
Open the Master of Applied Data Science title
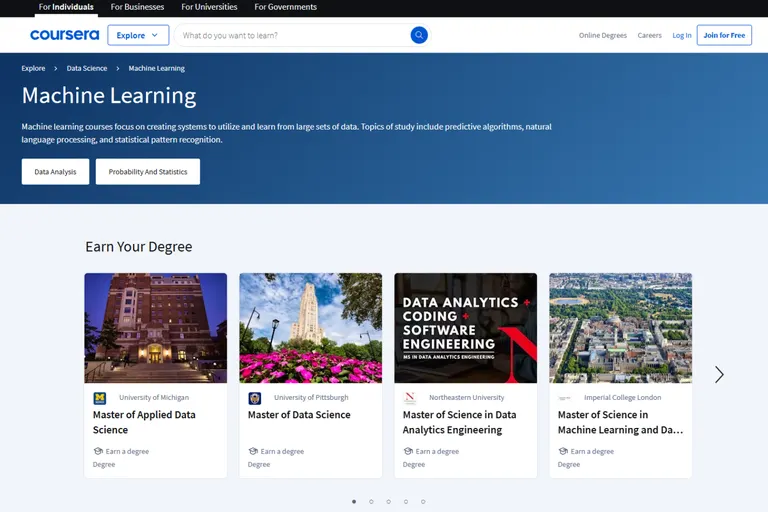144,422
